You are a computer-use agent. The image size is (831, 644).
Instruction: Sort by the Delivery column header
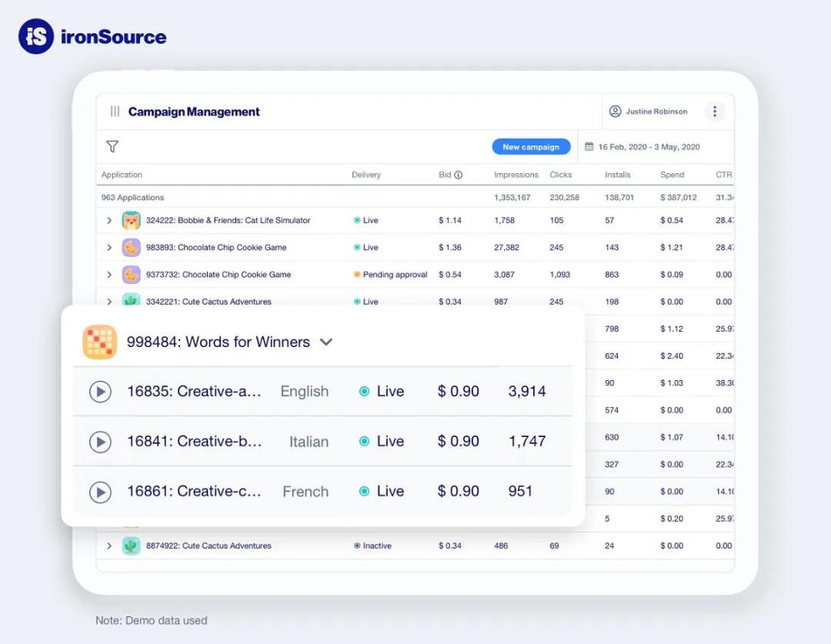[366, 175]
